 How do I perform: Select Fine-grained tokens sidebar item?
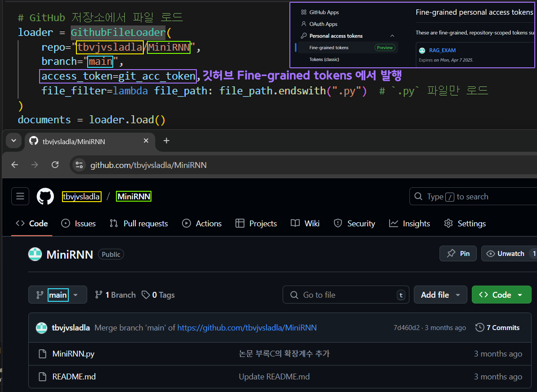[329, 48]
